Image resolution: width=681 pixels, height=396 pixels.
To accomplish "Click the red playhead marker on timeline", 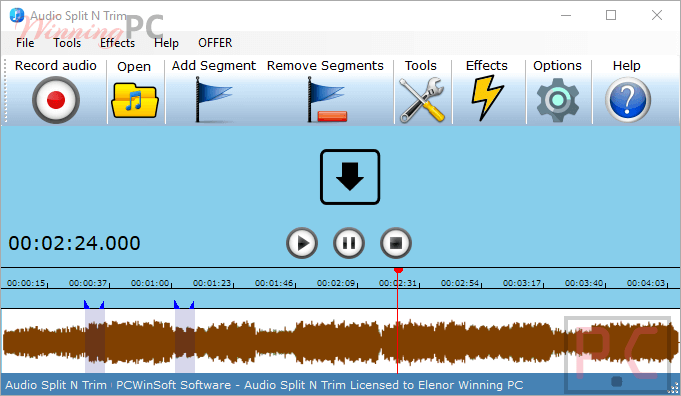I will point(398,271).
